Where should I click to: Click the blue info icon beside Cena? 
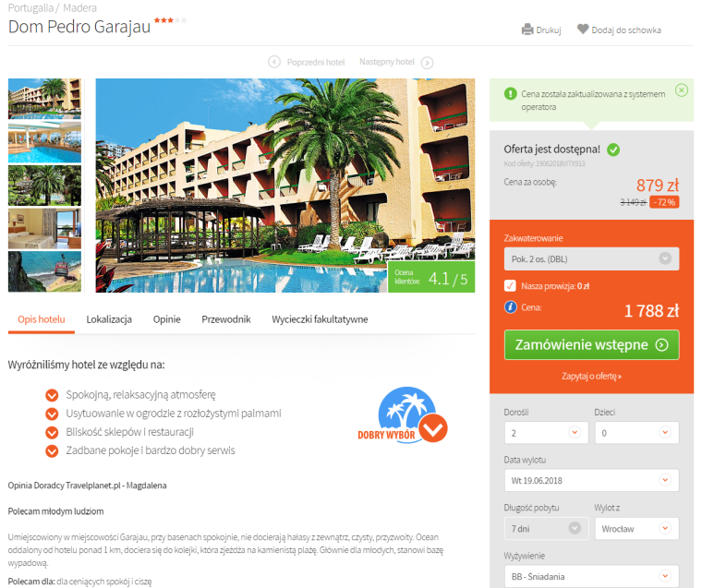pyautogui.click(x=511, y=307)
